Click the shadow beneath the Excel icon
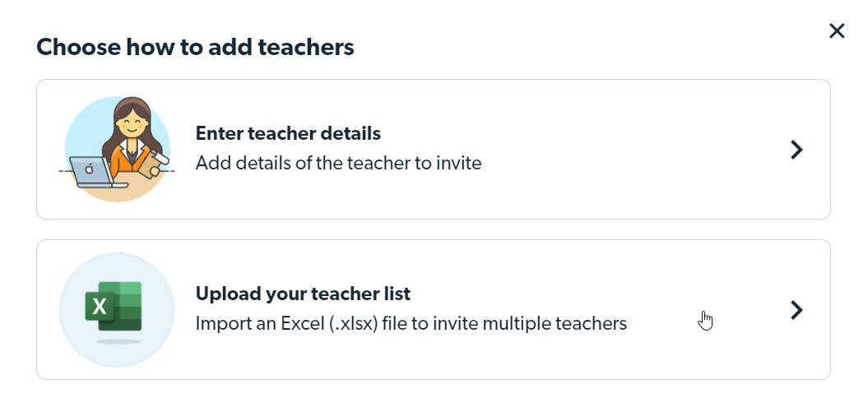This screenshot has height=412, width=868. point(118,341)
